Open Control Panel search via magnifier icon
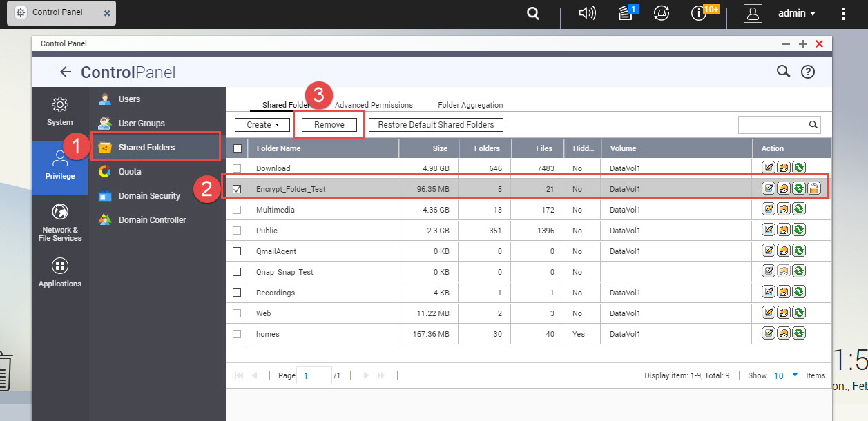The width and height of the screenshot is (868, 421). pyautogui.click(x=783, y=71)
